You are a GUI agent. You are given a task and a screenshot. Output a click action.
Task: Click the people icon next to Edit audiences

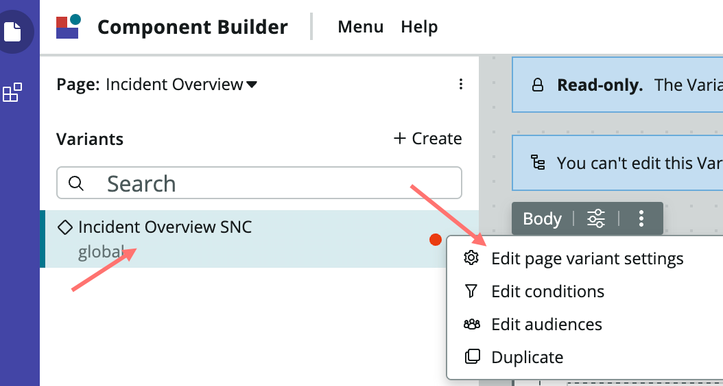pyautogui.click(x=472, y=324)
